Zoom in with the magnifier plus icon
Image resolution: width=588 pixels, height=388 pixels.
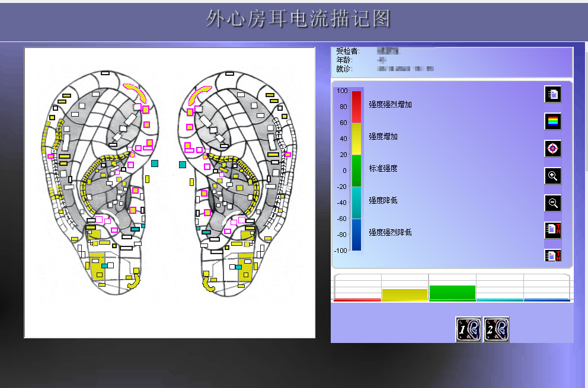pyautogui.click(x=552, y=176)
